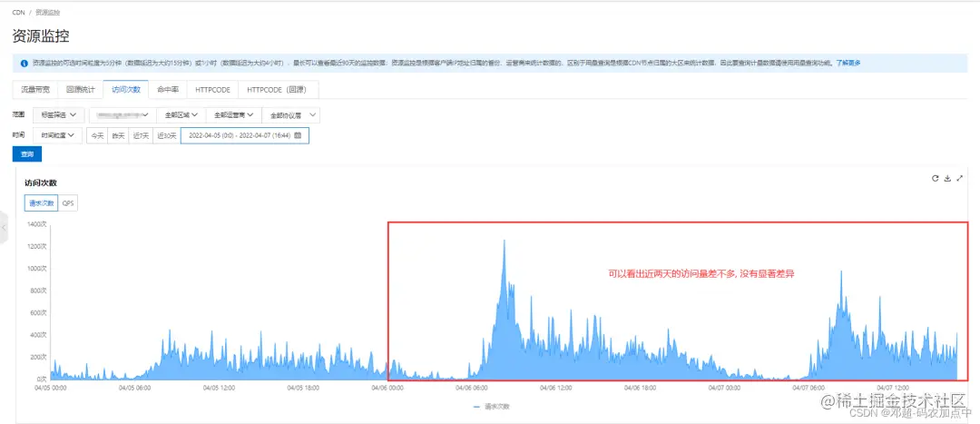980x424 pixels.
Task: Click the download chart data icon
Action: click(x=947, y=178)
